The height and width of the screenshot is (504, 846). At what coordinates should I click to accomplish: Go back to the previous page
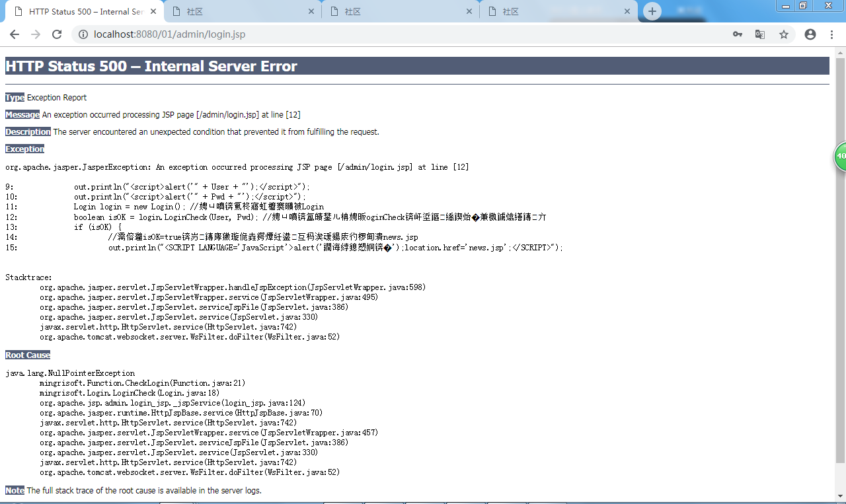tap(15, 34)
